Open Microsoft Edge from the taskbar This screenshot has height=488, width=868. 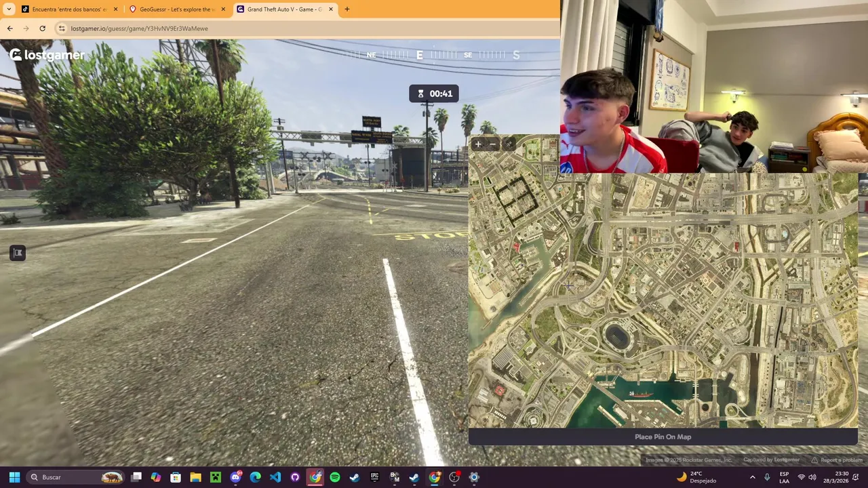tap(255, 477)
